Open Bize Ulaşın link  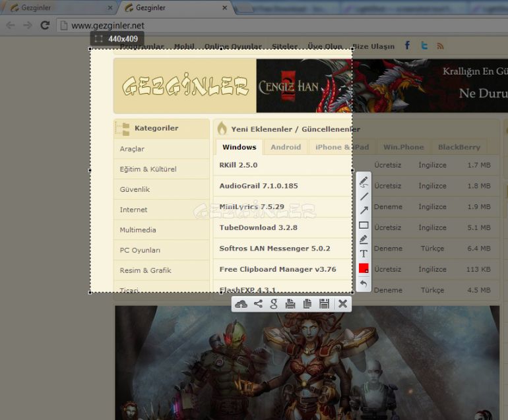[373, 46]
